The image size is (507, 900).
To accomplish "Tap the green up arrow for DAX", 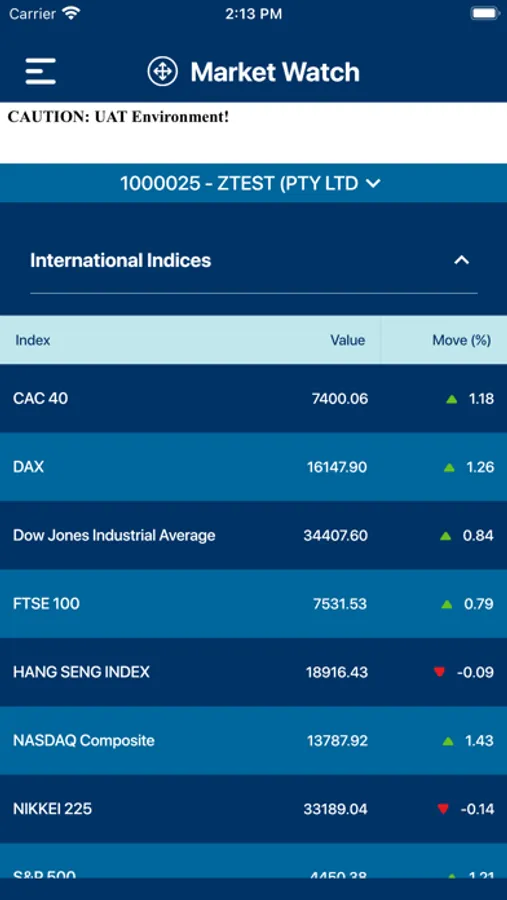I will [449, 467].
